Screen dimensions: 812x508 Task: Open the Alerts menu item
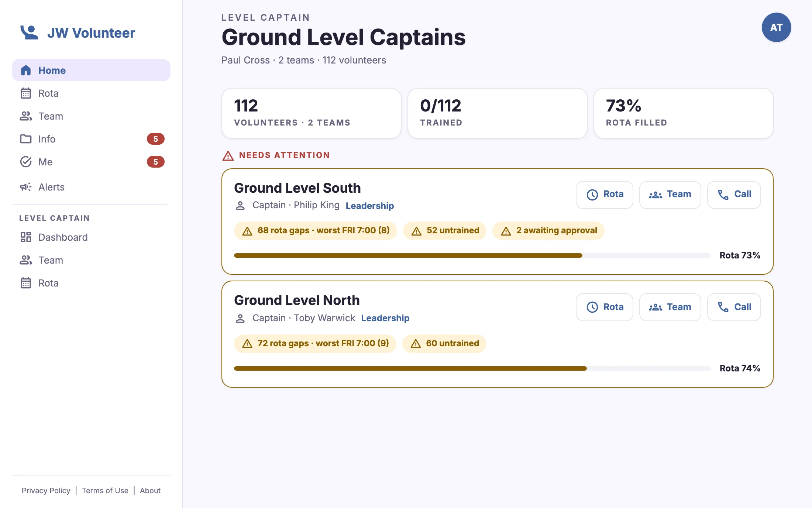tap(91, 187)
